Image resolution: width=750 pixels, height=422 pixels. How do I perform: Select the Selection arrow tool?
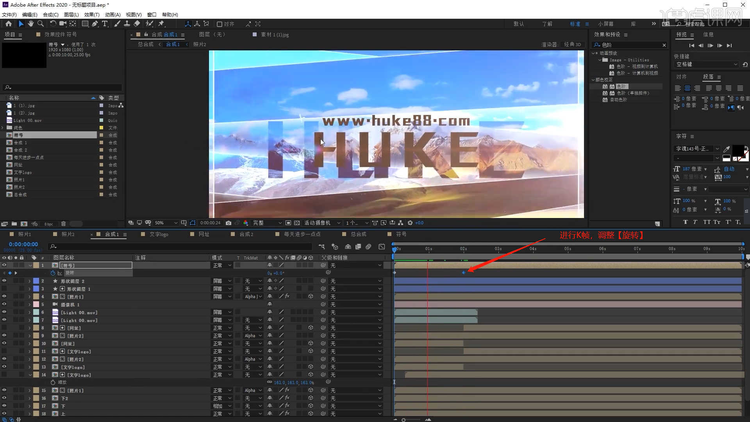pos(21,23)
